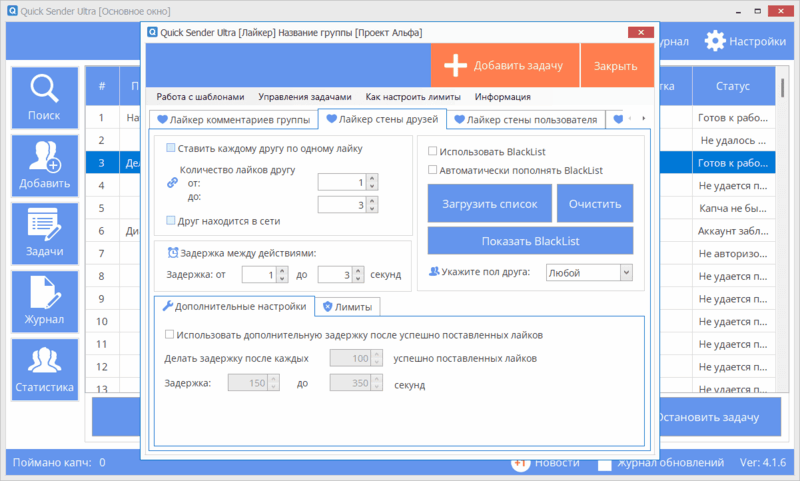Switch to Лайкер комментариев группы tab
Screen dimensions: 800x481
click(234, 120)
